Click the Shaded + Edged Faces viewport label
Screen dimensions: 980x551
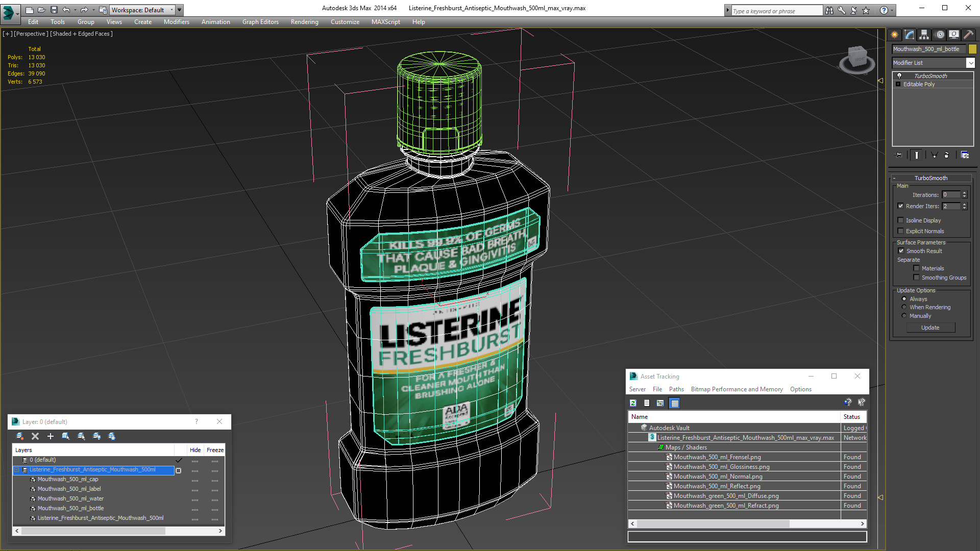click(81, 34)
